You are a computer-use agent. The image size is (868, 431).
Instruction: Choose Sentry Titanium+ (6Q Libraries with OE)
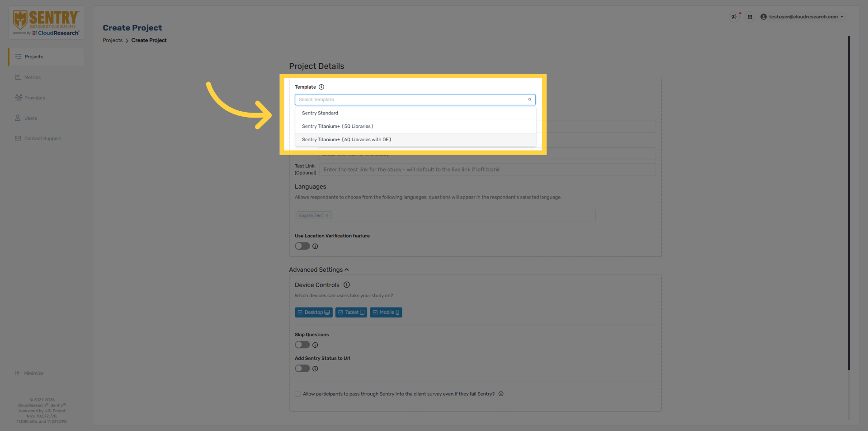point(415,139)
